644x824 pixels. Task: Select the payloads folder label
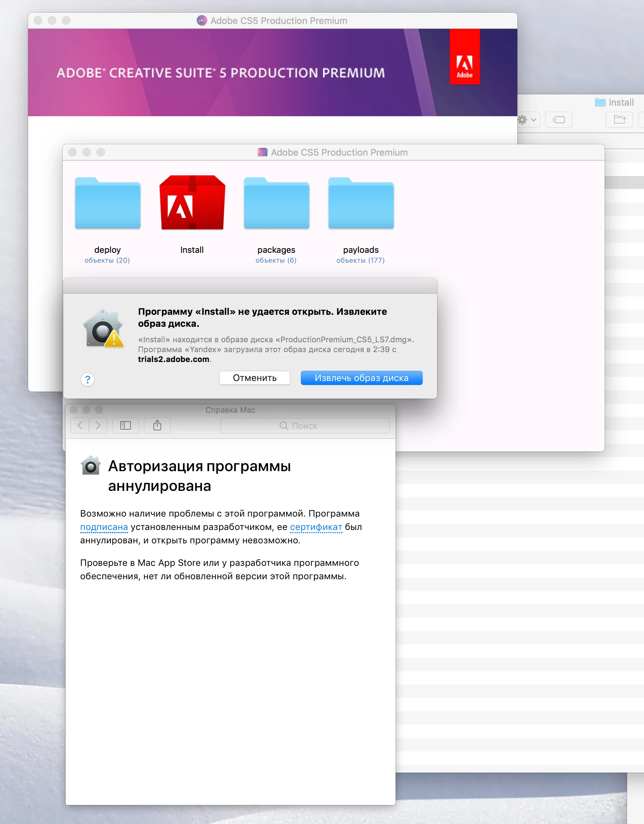pos(361,250)
